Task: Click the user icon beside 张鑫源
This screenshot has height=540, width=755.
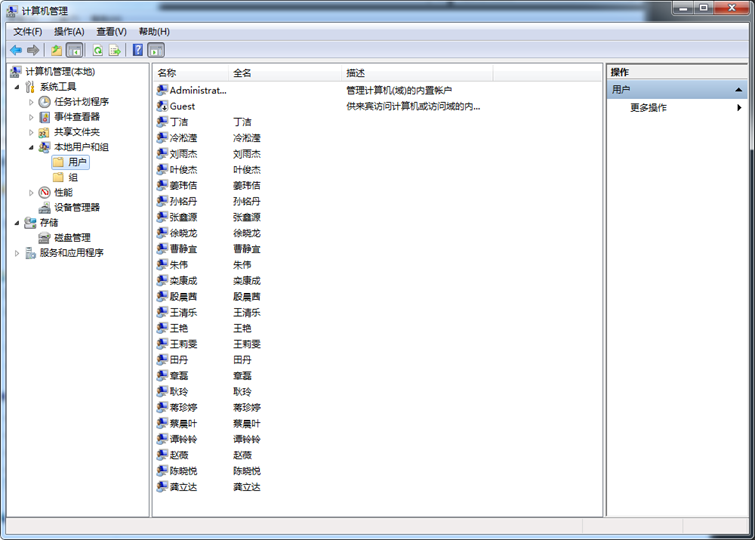Action: 162,217
